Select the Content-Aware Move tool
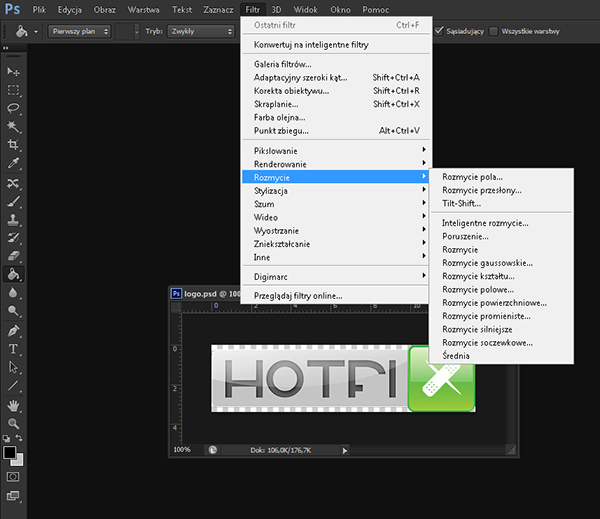Screen dimensions: 600x519 coord(13,183)
